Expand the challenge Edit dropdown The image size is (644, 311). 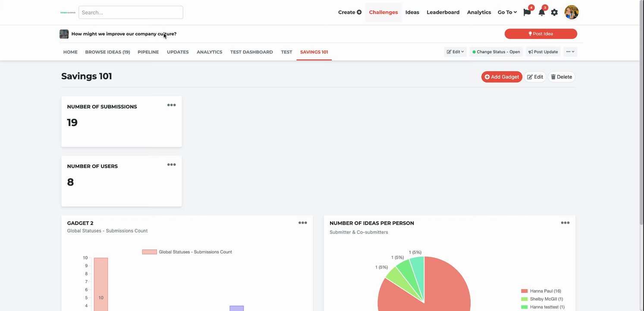(x=455, y=52)
